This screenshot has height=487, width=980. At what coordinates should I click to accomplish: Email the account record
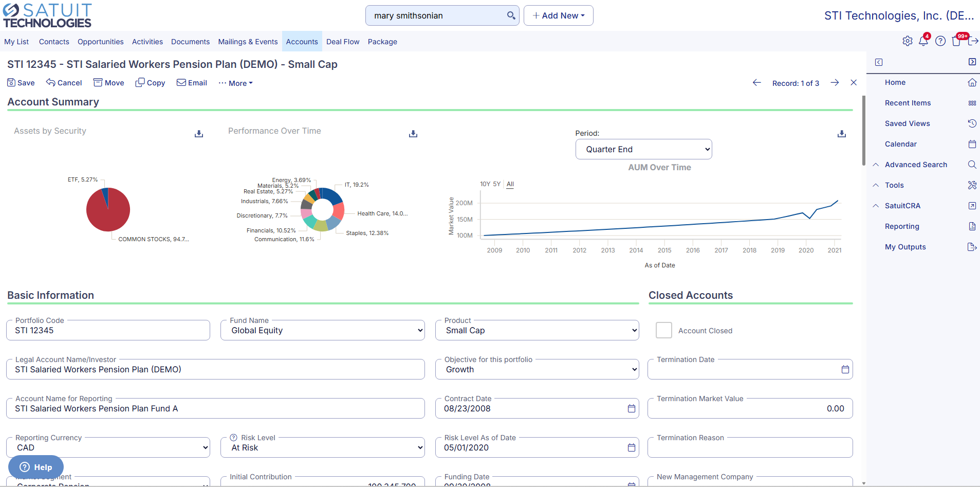(192, 83)
